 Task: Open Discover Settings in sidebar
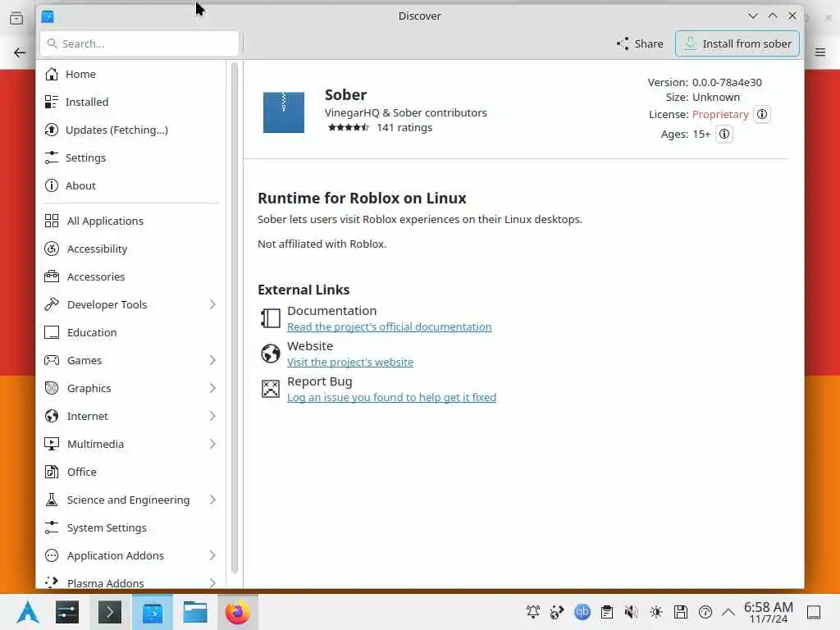point(131,157)
